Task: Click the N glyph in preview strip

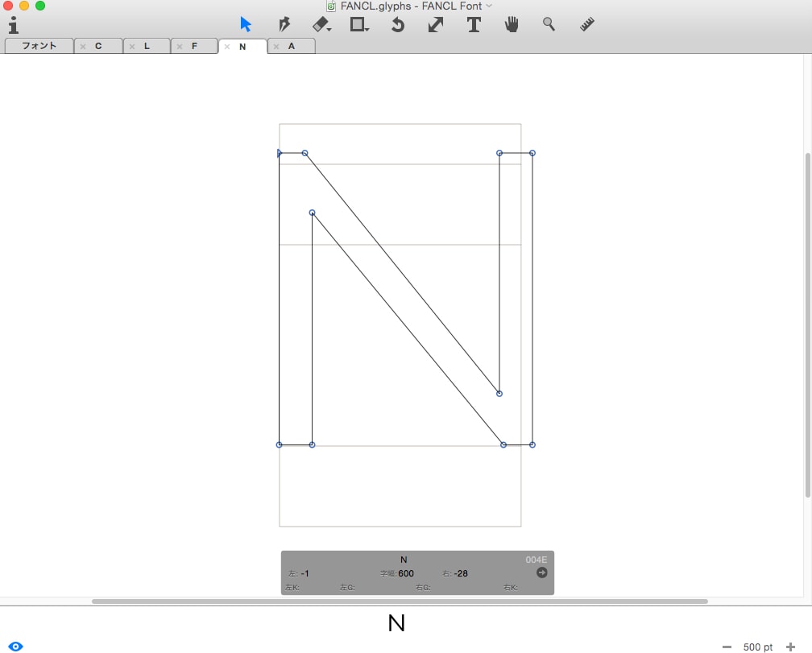Action: pos(396,623)
